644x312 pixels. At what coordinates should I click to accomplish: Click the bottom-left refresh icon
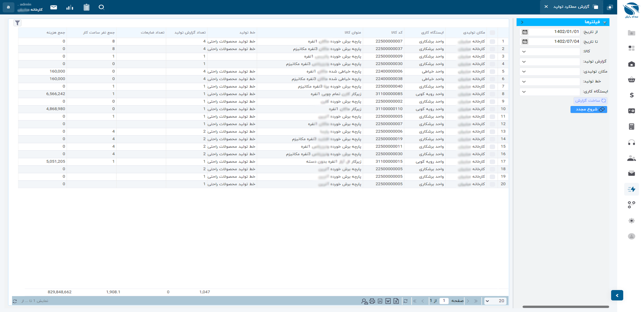click(15, 301)
